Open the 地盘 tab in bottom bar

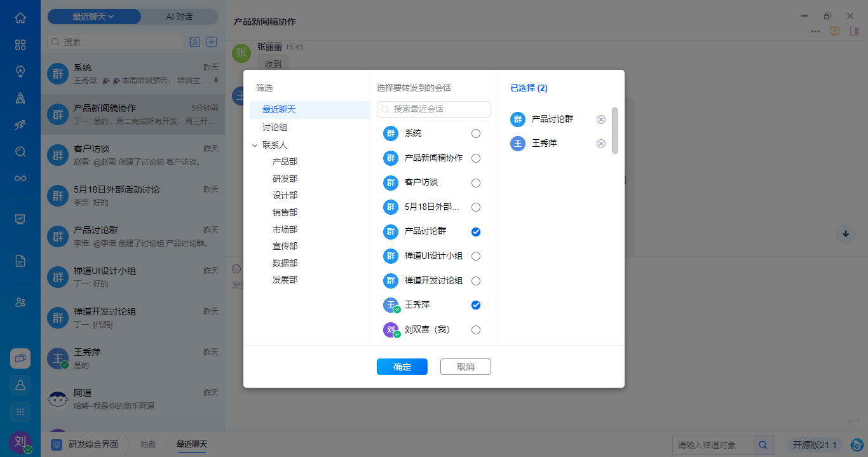click(x=148, y=444)
